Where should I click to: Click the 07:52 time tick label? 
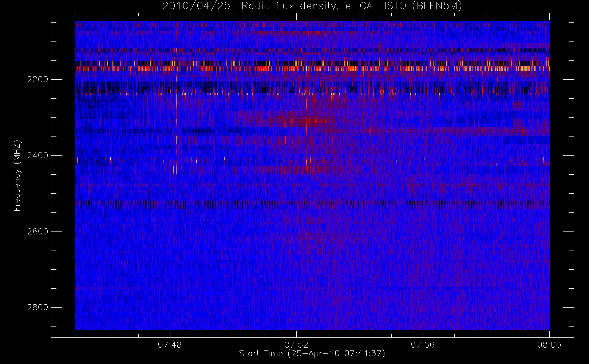(x=296, y=345)
